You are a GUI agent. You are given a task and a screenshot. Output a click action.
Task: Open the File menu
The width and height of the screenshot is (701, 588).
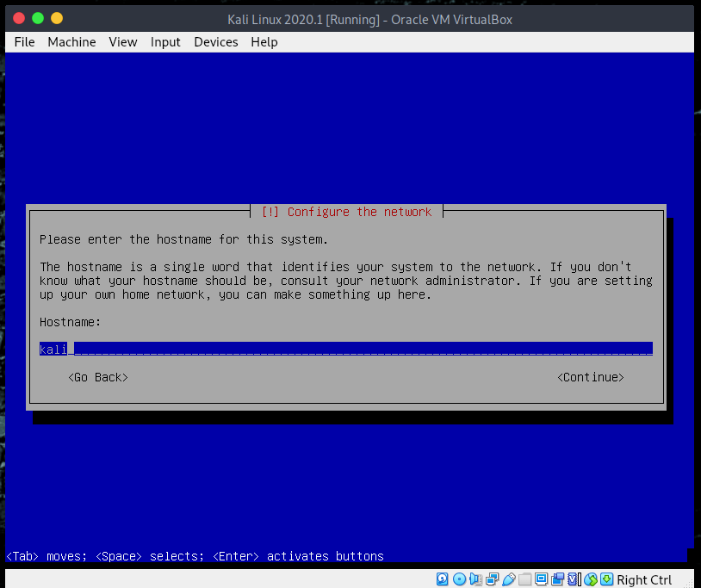24,42
